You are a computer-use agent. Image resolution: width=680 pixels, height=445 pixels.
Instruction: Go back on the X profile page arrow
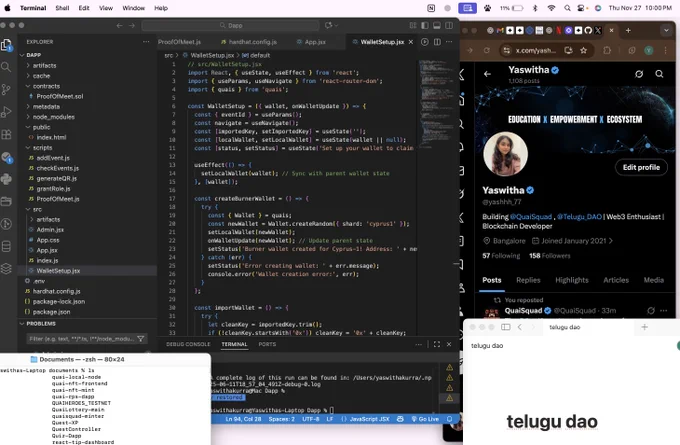click(x=487, y=74)
